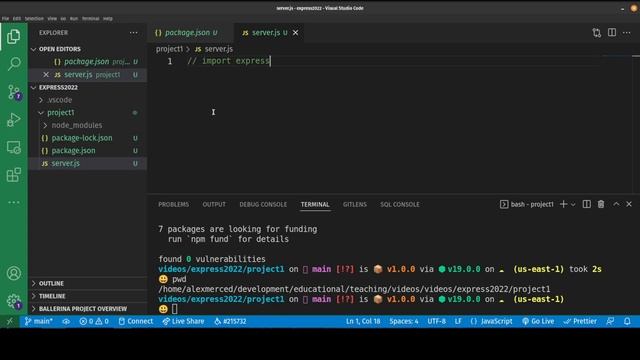Image resolution: width=640 pixels, height=360 pixels.
Task: Open the notifications bell
Action: tap(627, 322)
